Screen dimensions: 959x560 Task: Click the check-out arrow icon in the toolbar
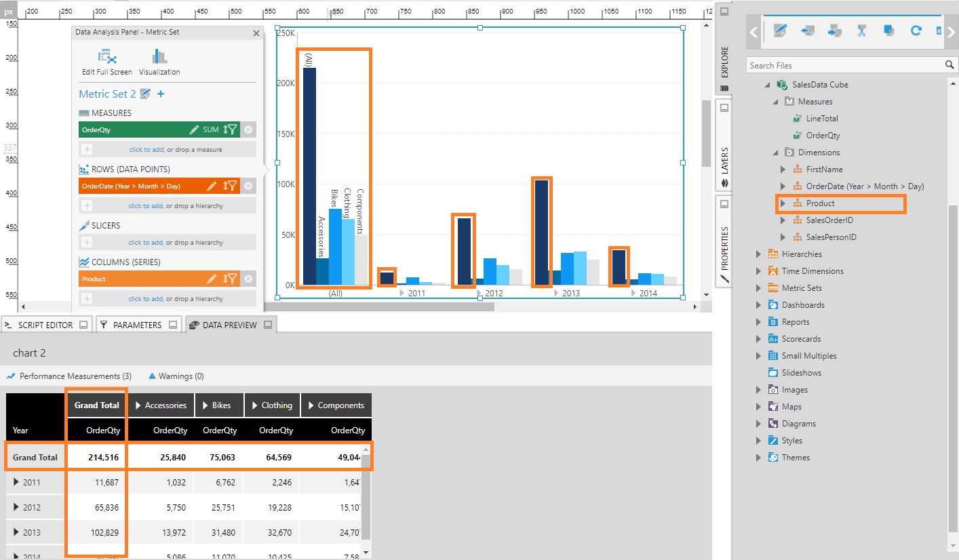[x=807, y=31]
